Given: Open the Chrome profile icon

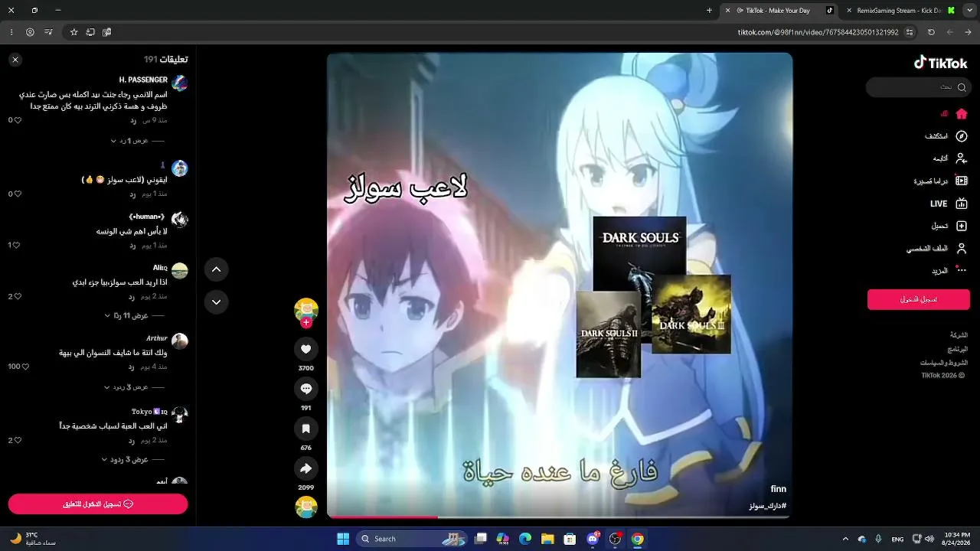Looking at the screenshot, I should (x=30, y=32).
